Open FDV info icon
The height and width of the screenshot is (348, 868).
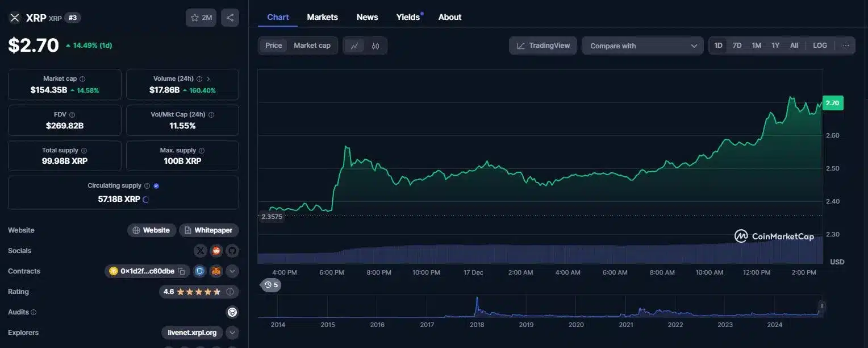pos(72,115)
